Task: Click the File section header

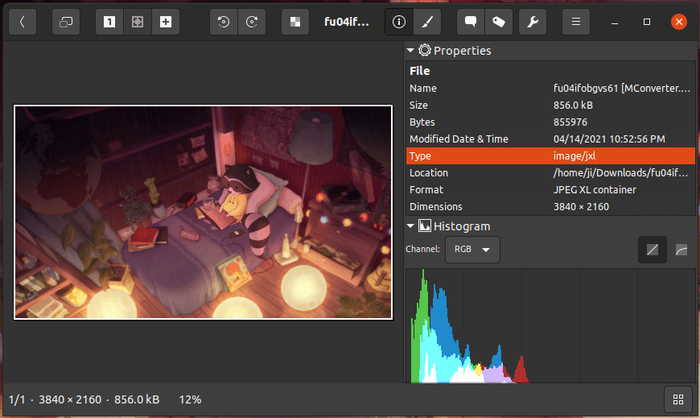Action: coord(420,71)
